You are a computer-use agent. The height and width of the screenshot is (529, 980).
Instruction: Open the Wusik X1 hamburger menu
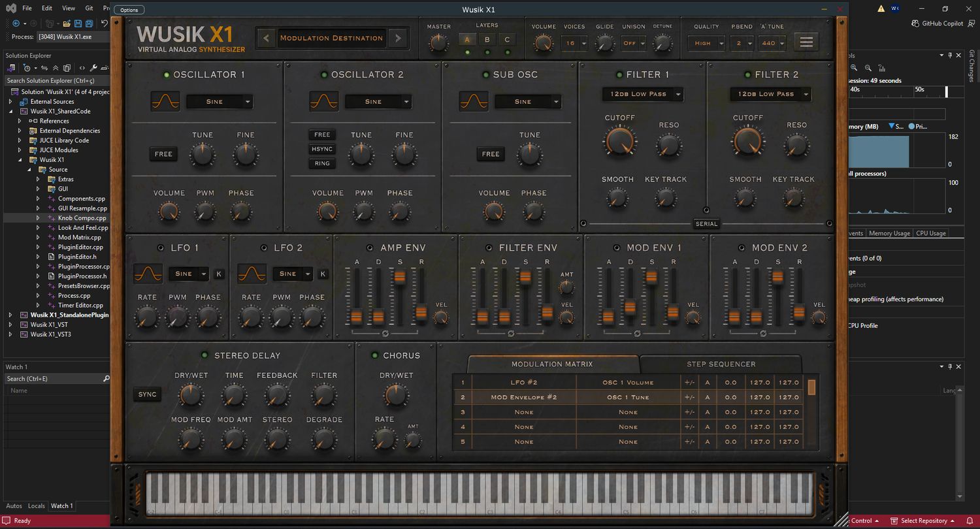click(807, 42)
